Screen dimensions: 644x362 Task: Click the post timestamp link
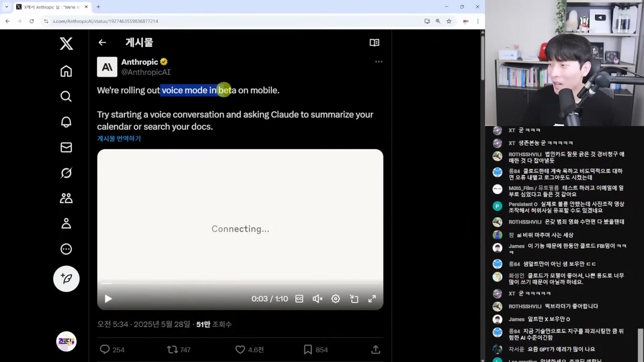(144, 324)
